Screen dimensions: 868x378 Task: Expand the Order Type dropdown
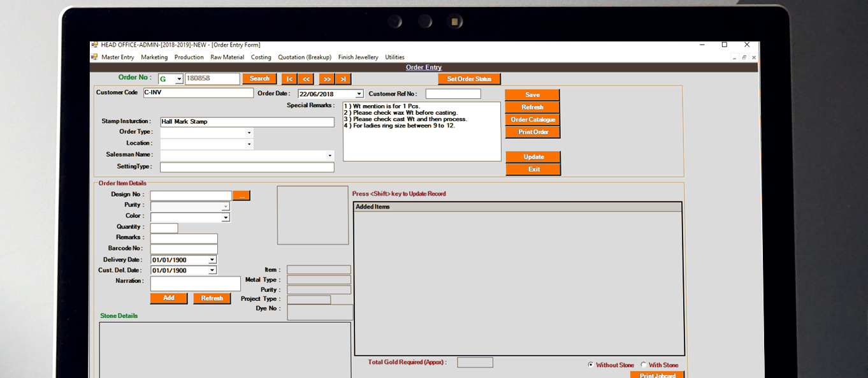(249, 133)
